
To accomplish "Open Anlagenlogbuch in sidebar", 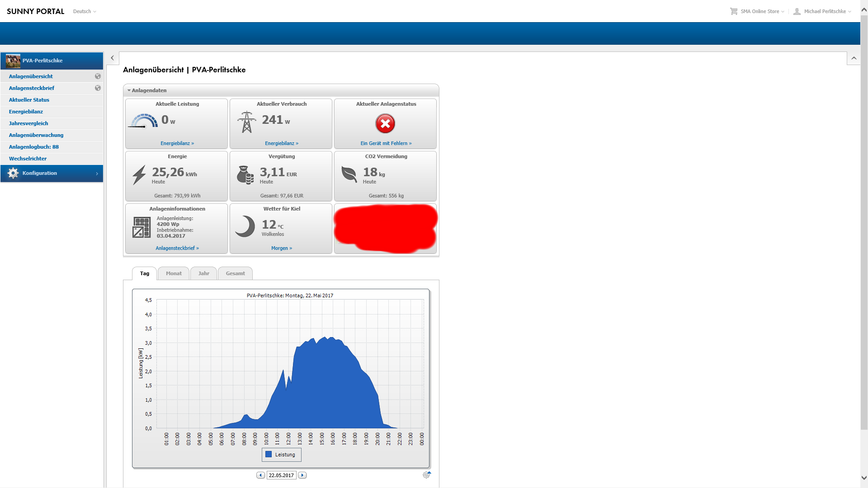I will click(34, 147).
